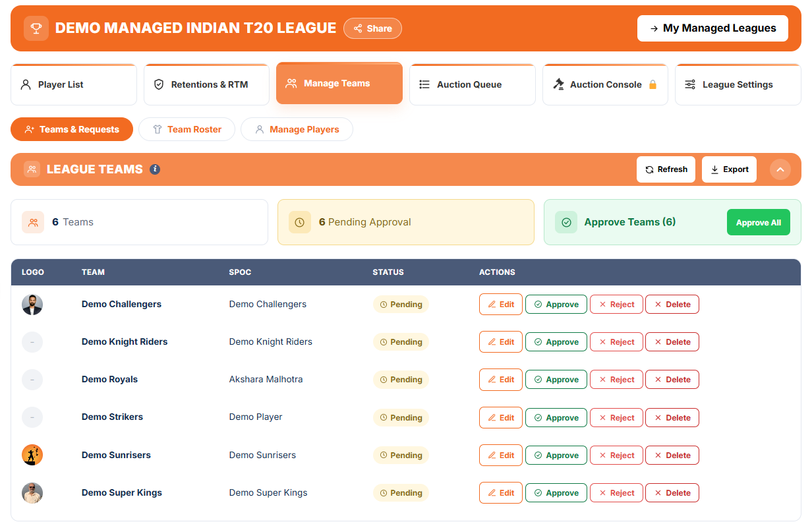Reject the Demo Strikers team
Viewport: 812px width, 528px height.
point(616,418)
